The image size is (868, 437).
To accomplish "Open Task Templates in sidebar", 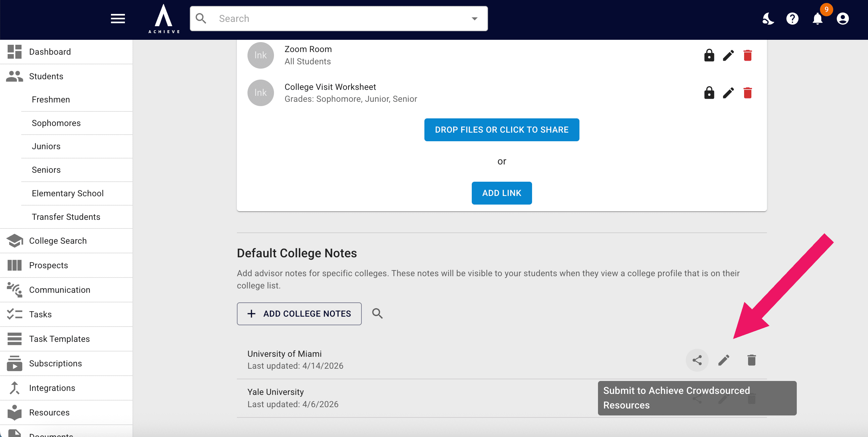I will pos(66,339).
